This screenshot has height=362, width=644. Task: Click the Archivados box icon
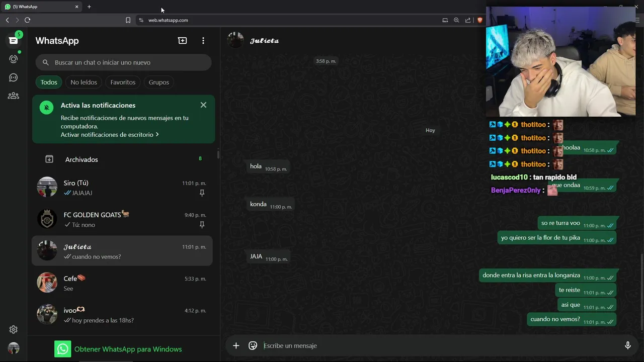(49, 159)
